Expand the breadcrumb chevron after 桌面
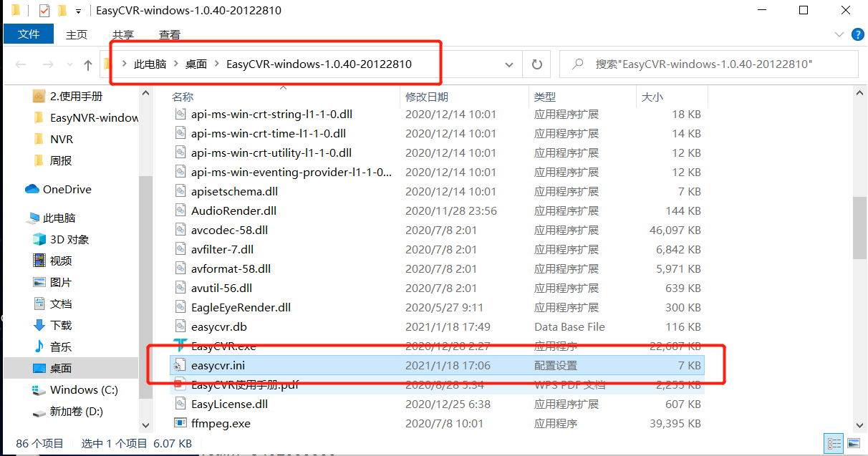The image size is (868, 456). coord(217,64)
